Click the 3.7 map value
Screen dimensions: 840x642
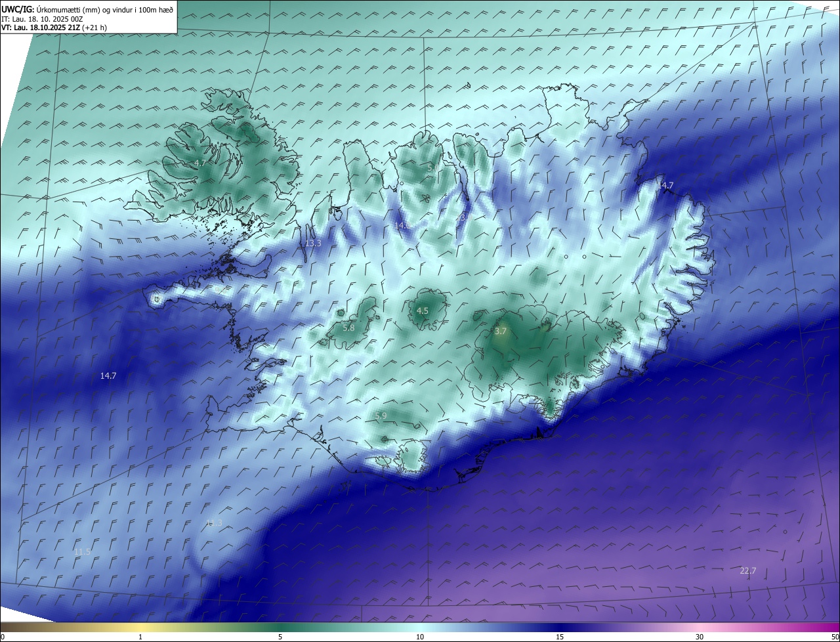pos(501,332)
